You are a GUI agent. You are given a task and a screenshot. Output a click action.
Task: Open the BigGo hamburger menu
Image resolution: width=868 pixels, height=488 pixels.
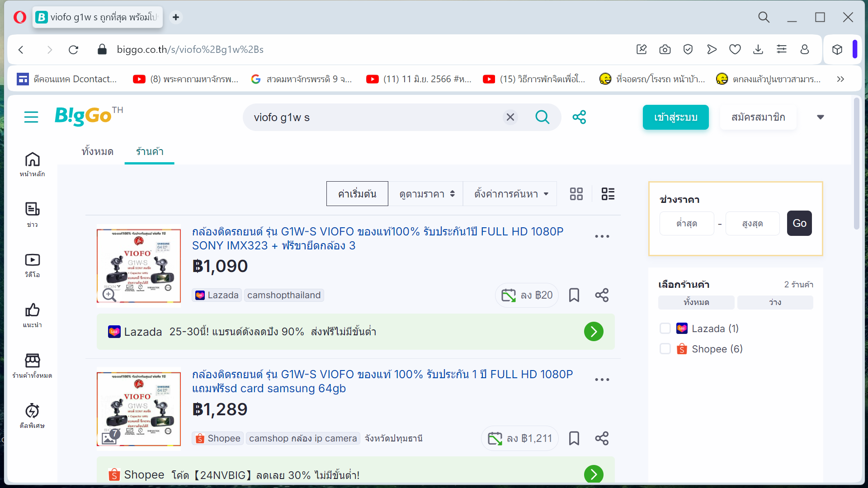[31, 117]
